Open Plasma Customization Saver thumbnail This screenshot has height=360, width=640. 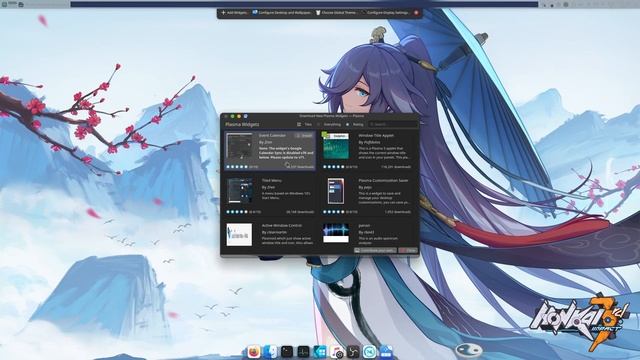[x=336, y=191]
